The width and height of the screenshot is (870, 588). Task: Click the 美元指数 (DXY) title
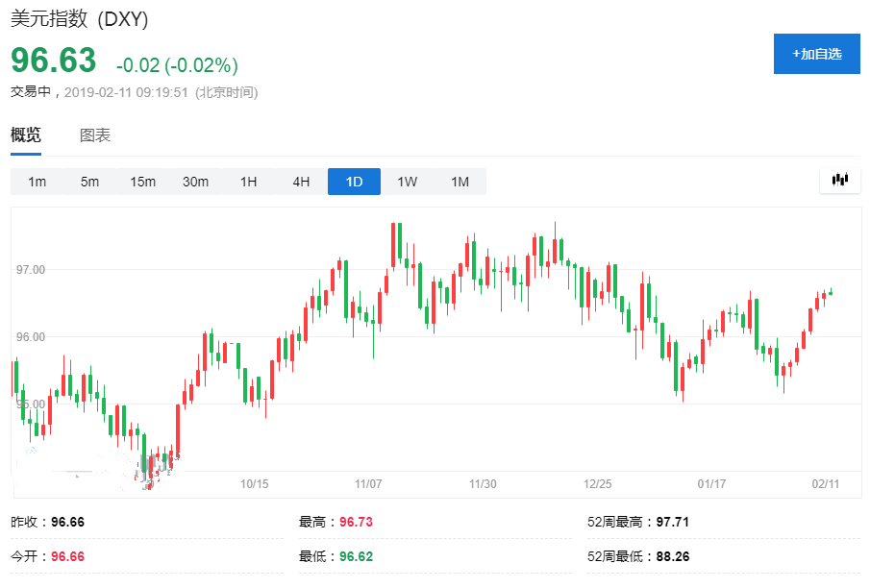(x=80, y=19)
